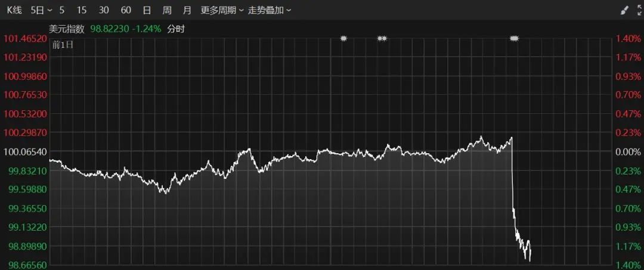Select the 30 minute period
Screen dimensions: 644x270
(x=104, y=10)
